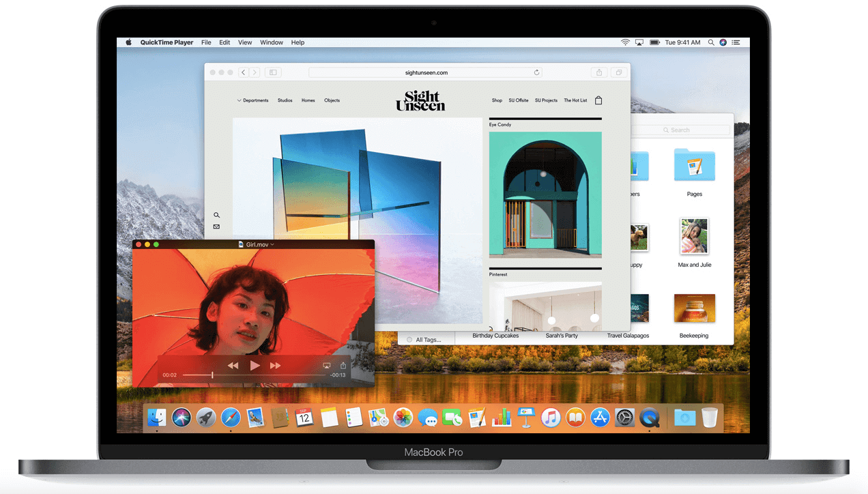Reload the sightunseen.com page
This screenshot has width=868, height=494.
[x=536, y=72]
